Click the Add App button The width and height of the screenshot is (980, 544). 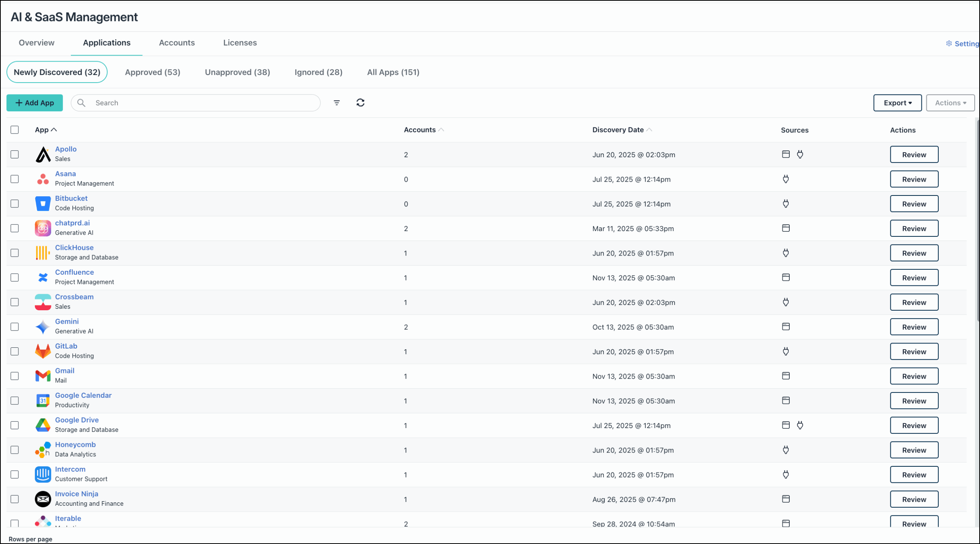point(34,103)
